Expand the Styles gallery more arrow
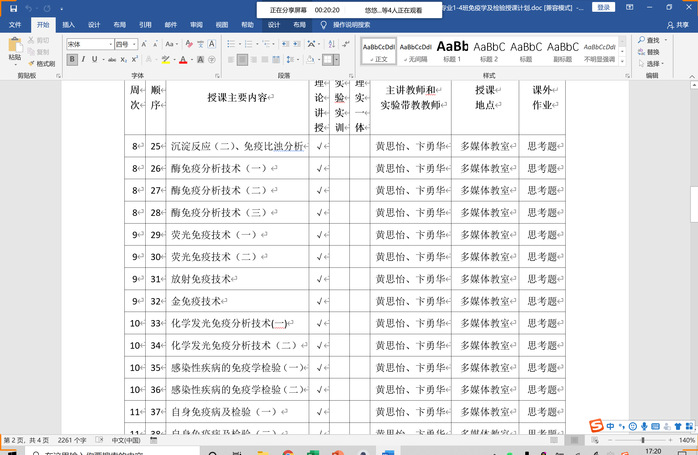 624,59
